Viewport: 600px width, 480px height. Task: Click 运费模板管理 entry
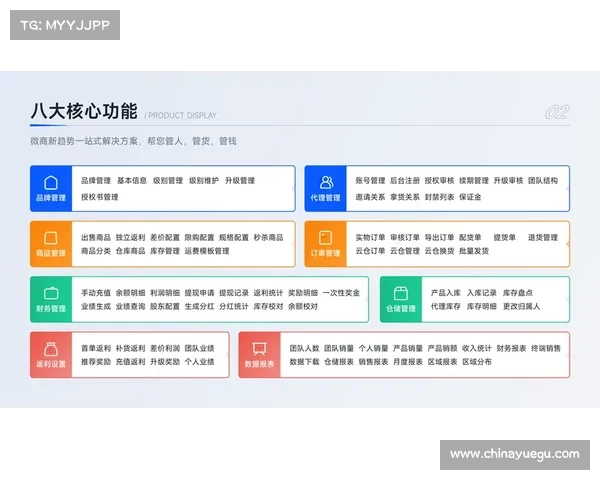pos(207,251)
